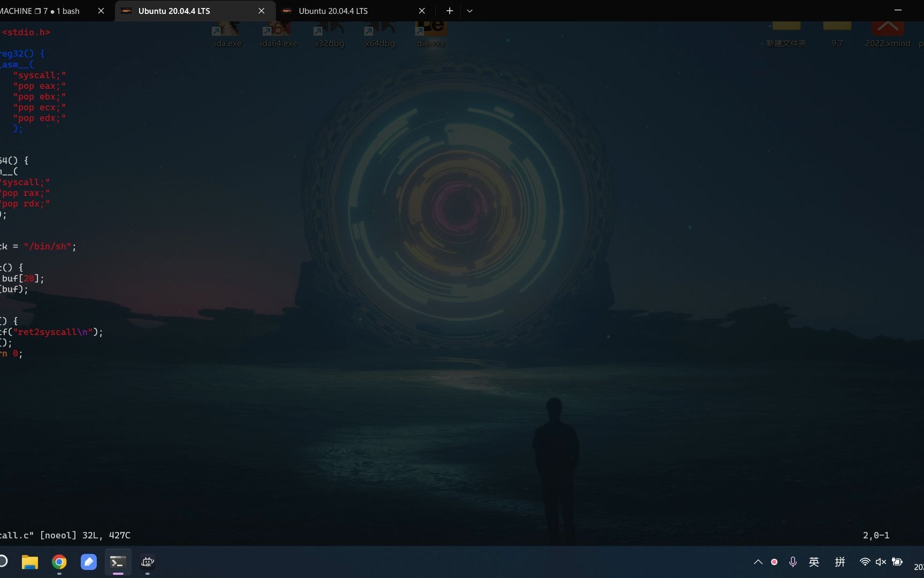Open the robot-shaped taskbar app icon
Screen dimensions: 924x578
click(148, 562)
